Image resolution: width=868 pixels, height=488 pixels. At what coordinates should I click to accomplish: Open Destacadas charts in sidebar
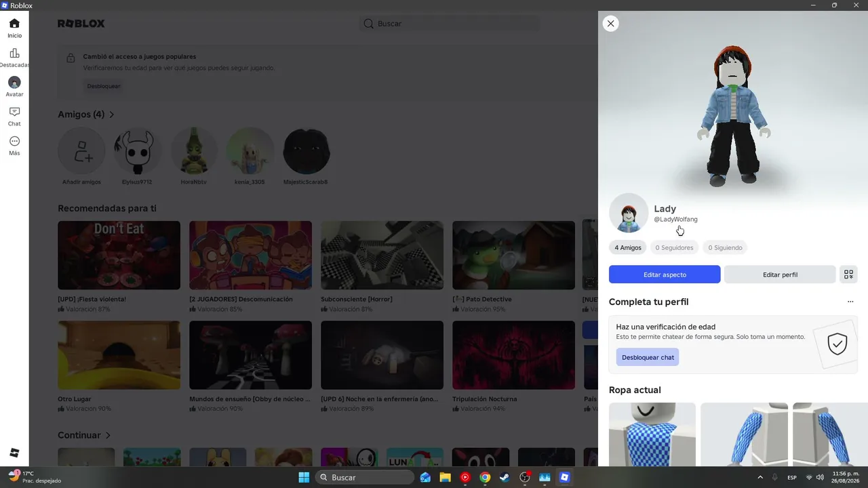pyautogui.click(x=14, y=58)
